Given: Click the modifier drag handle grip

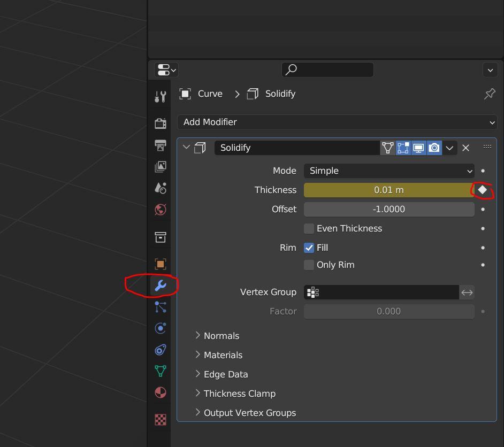Looking at the screenshot, I should point(487,147).
